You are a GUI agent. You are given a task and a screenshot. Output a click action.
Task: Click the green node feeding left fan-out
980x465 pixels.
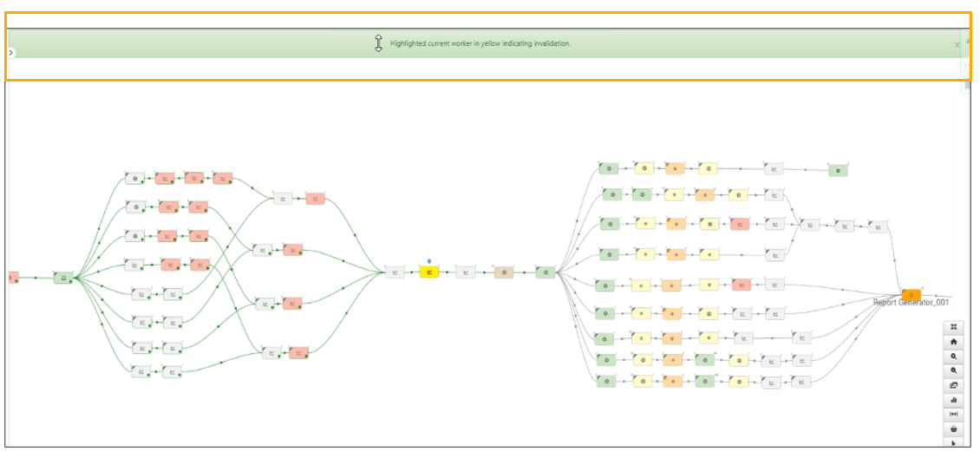62,278
